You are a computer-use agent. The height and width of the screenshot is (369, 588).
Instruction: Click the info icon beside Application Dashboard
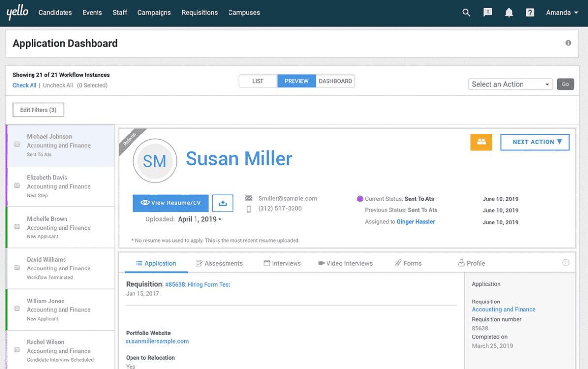pyautogui.click(x=568, y=43)
